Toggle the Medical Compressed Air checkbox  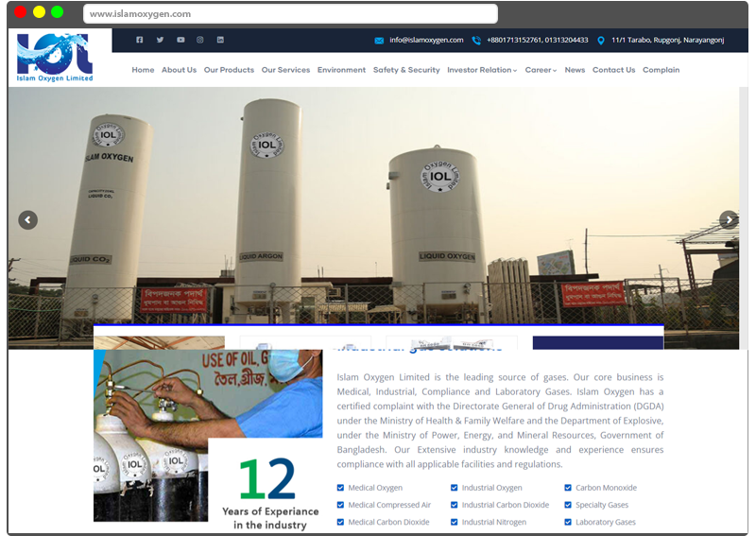340,505
